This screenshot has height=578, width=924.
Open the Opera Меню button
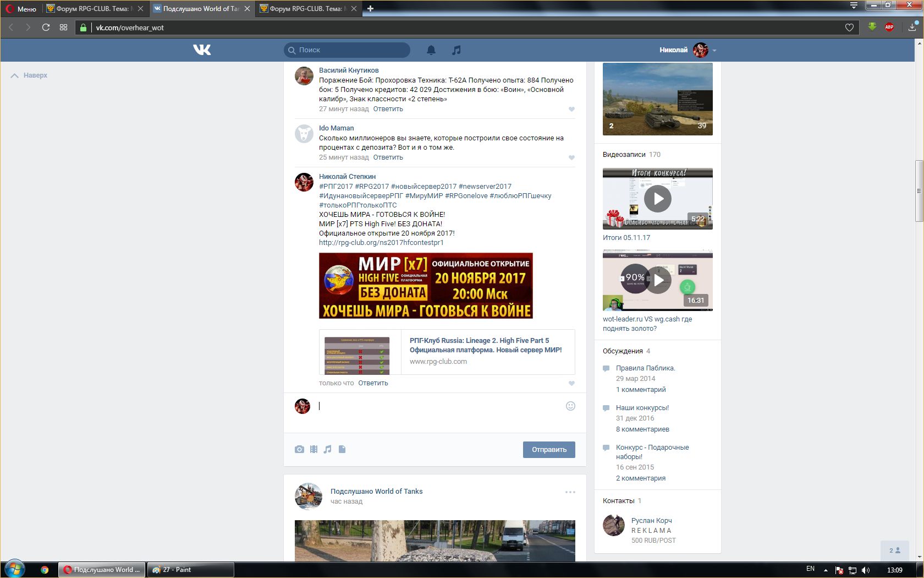(x=21, y=9)
